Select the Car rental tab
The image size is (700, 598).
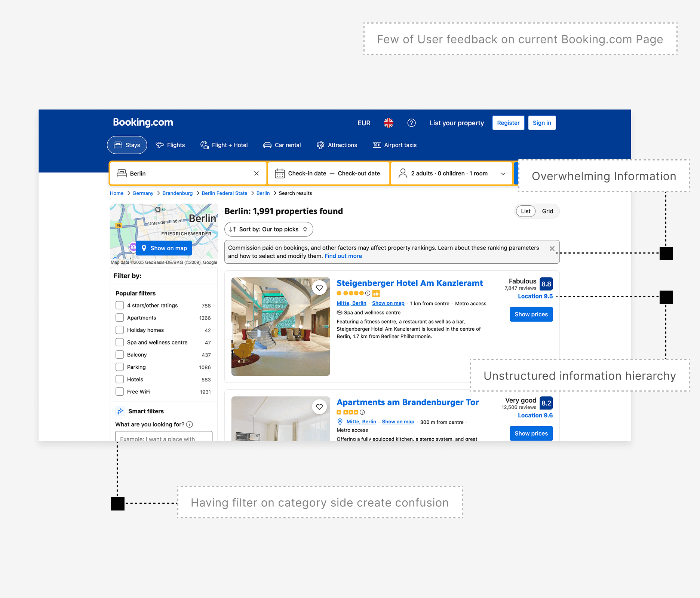click(x=282, y=145)
